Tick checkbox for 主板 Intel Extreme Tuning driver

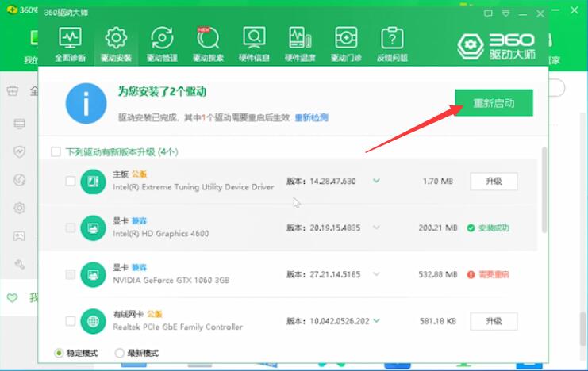(x=70, y=182)
